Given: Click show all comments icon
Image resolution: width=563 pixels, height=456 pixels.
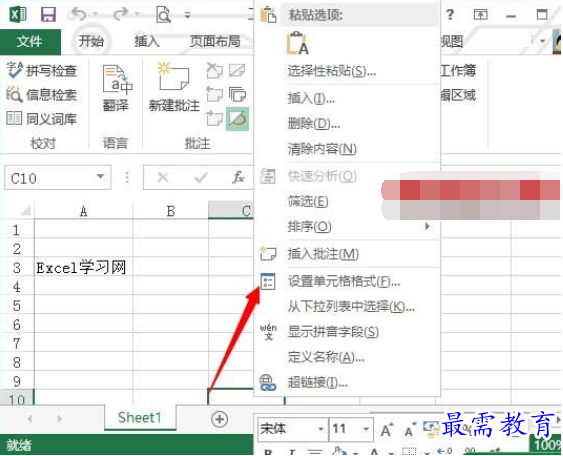Looking at the screenshot, I should coord(237,94).
